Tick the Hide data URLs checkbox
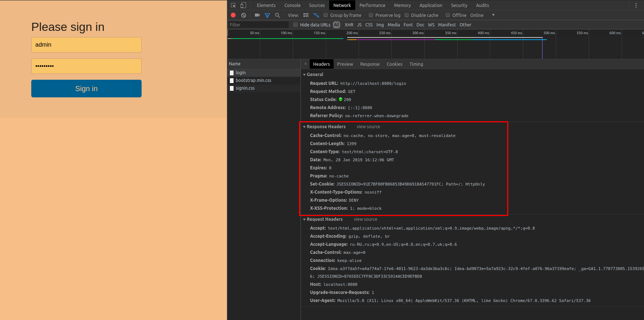Screen dimensions: 644x320 (295, 25)
